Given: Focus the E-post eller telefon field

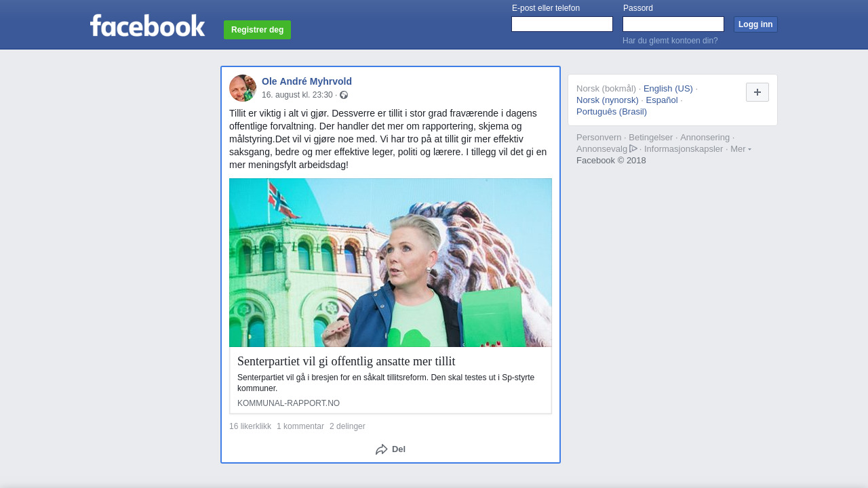Looking at the screenshot, I should click(x=562, y=24).
